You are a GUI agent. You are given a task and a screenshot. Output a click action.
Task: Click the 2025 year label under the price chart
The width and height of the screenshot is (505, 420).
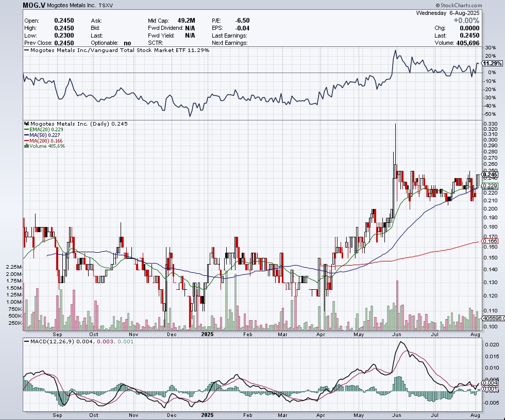point(207,334)
